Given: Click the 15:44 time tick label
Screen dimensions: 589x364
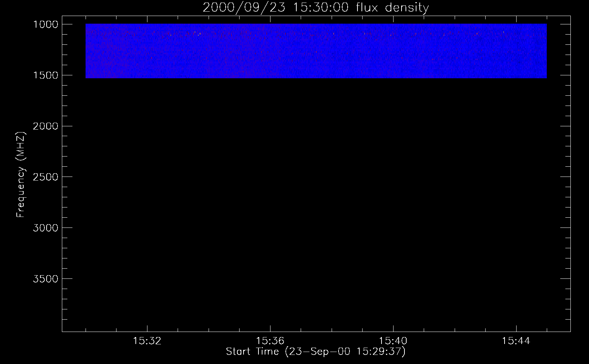Looking at the screenshot, I should tap(516, 341).
